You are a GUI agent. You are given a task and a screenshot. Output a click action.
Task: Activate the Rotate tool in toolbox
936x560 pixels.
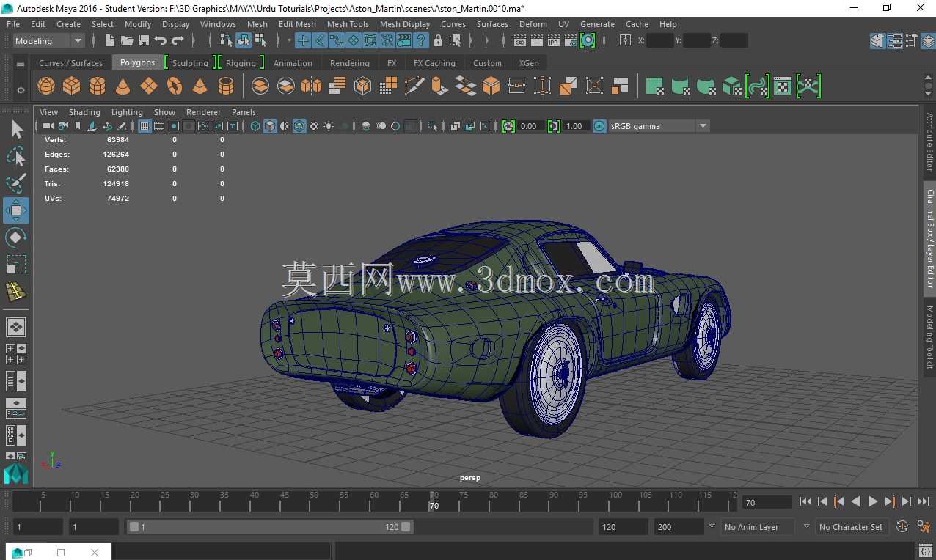point(16,237)
